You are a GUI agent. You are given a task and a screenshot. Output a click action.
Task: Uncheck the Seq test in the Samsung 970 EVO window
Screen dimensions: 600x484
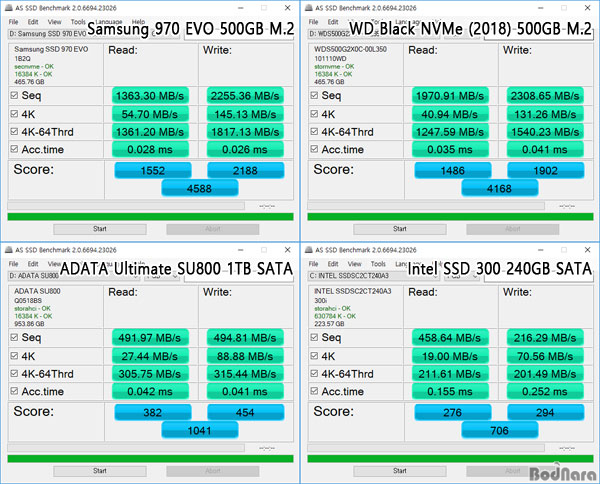point(13,95)
